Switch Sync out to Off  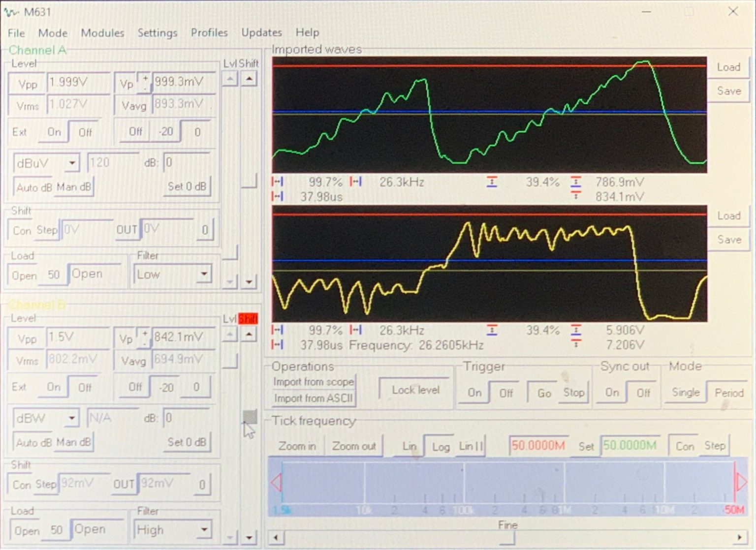click(644, 393)
